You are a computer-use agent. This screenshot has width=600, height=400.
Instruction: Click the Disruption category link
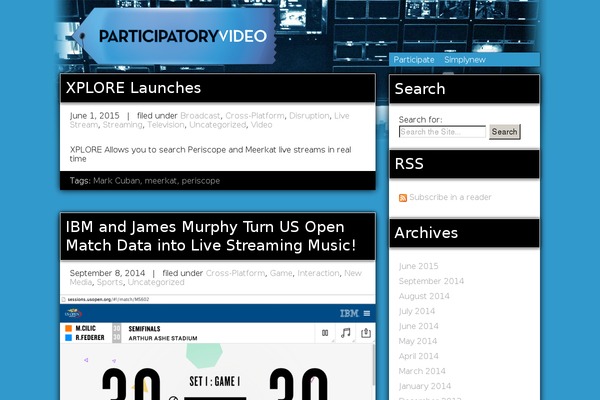[x=309, y=116]
